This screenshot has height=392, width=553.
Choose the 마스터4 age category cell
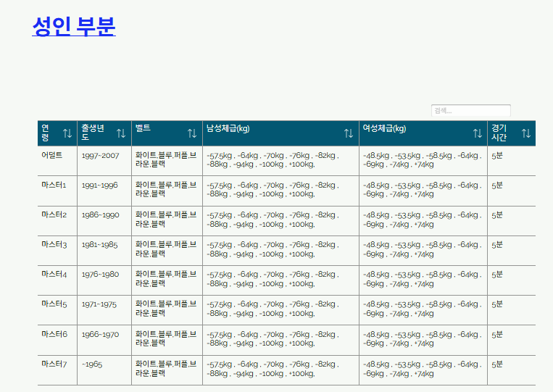(x=54, y=274)
